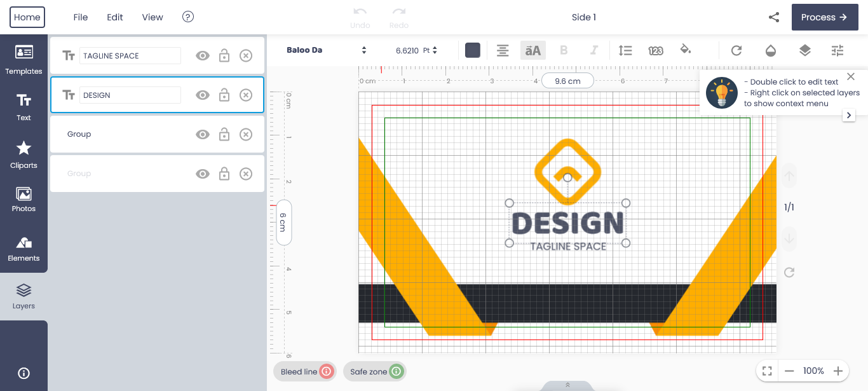Open the Elements panel
This screenshot has height=391, width=868.
pyautogui.click(x=24, y=249)
